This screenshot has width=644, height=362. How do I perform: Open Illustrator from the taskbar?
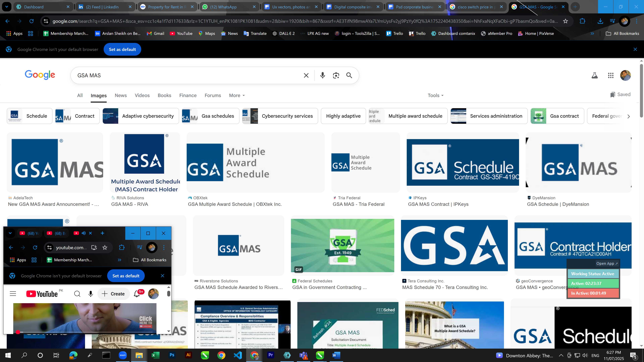[188, 355]
